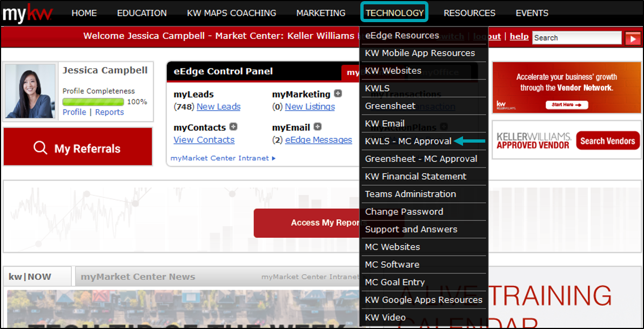Screen dimensions: 644x329
Task: Open the TECHNOLOGY menu
Action: coord(395,13)
